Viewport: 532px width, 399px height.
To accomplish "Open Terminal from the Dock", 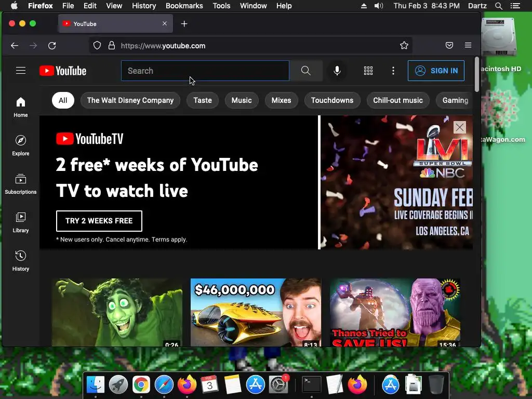I will tap(312, 384).
